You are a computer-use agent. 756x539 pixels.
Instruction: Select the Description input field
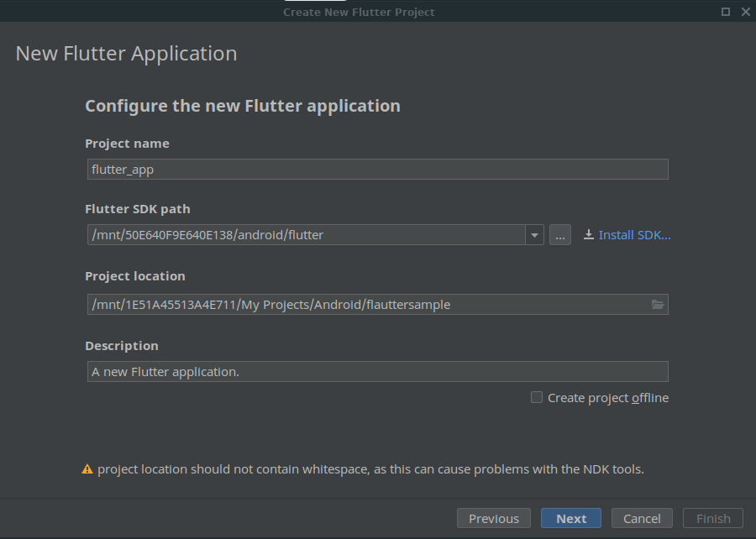377,372
